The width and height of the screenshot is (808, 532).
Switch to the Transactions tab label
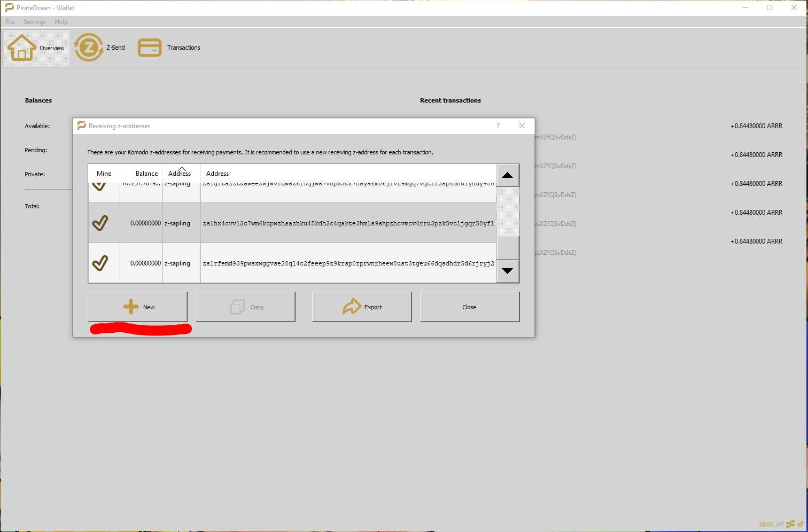184,48
